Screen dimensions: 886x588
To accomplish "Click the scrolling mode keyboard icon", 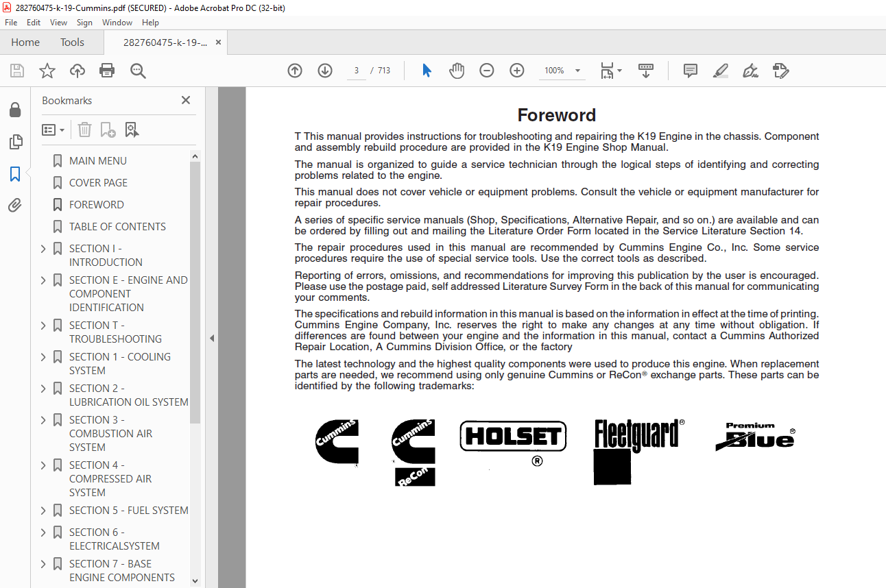I will click(x=646, y=71).
